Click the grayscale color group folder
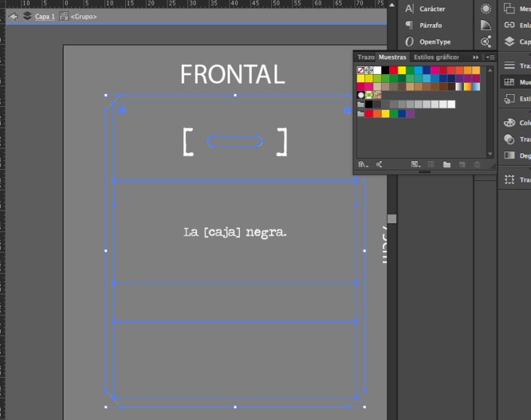Viewport: 531px width, 420px height. [x=361, y=104]
